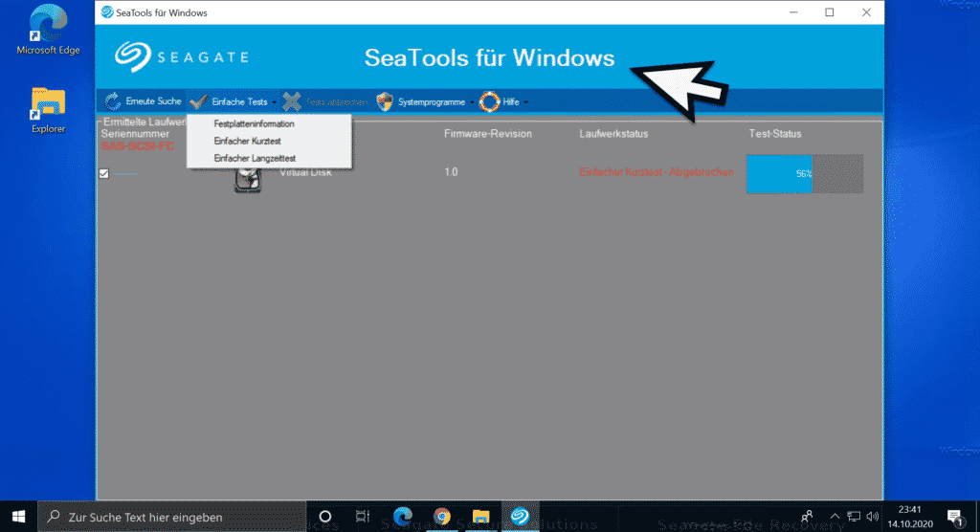Open File Explorer from the taskbar
Viewport: 980px width, 532px height.
(x=480, y=517)
